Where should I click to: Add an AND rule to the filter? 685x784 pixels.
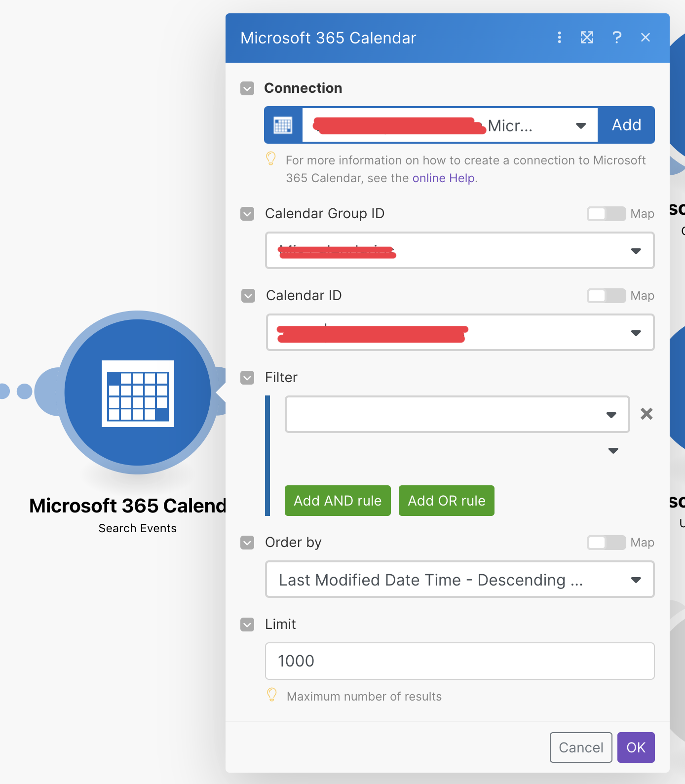point(338,501)
